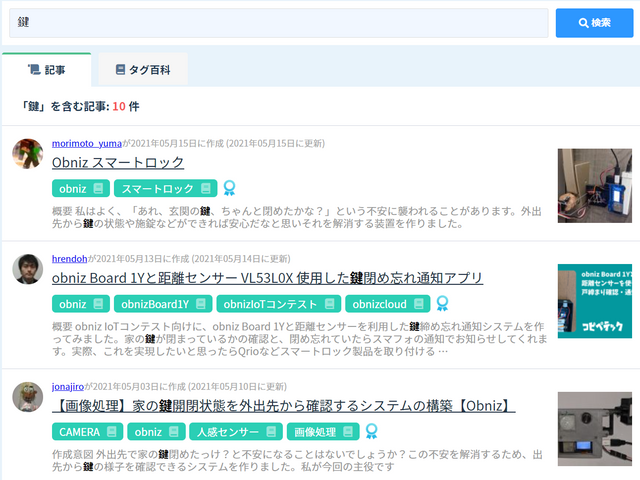This screenshot has width=640, height=480.
Task: Click jonajiro's avatar image
Action: coord(28,397)
